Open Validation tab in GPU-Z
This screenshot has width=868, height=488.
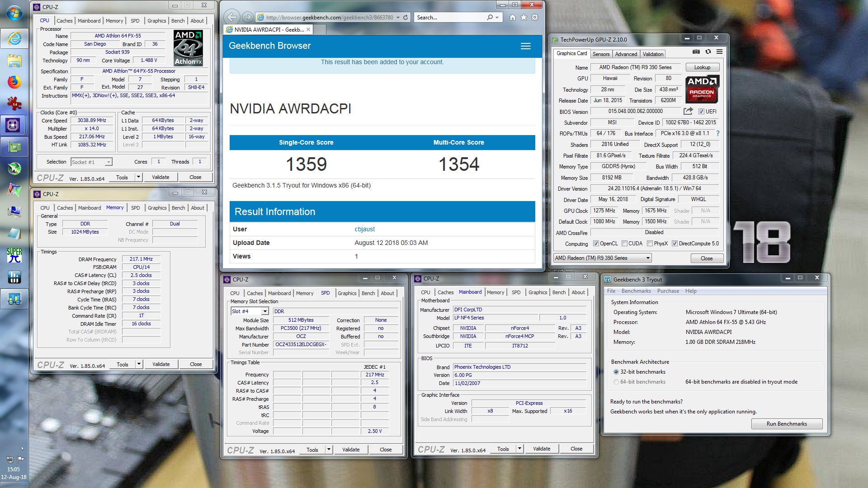(x=653, y=54)
